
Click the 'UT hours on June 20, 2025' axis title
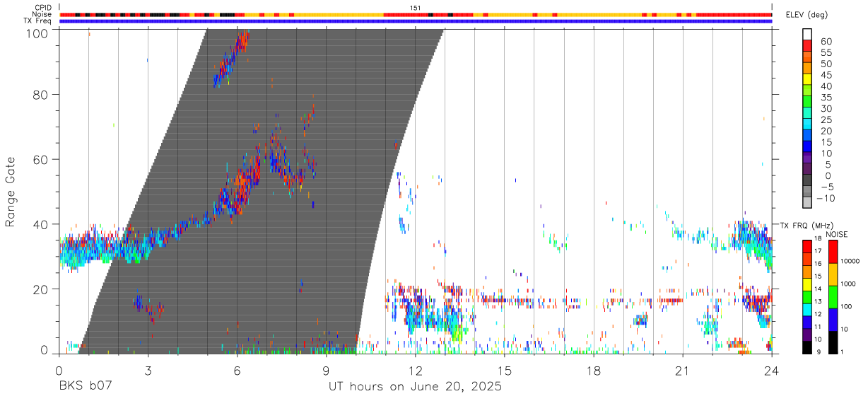pyautogui.click(x=415, y=386)
